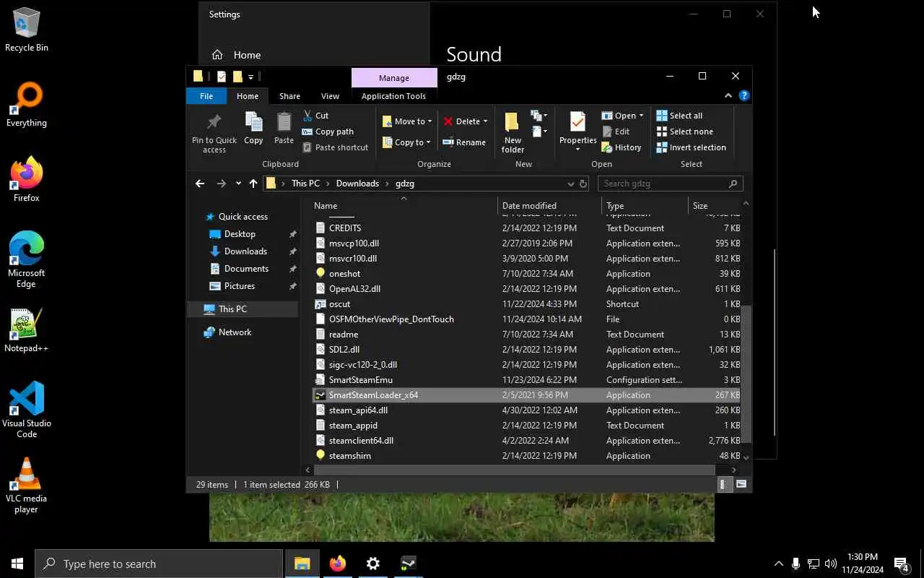The width and height of the screenshot is (924, 578).
Task: Click the Manage contextual tab
Action: (x=394, y=78)
